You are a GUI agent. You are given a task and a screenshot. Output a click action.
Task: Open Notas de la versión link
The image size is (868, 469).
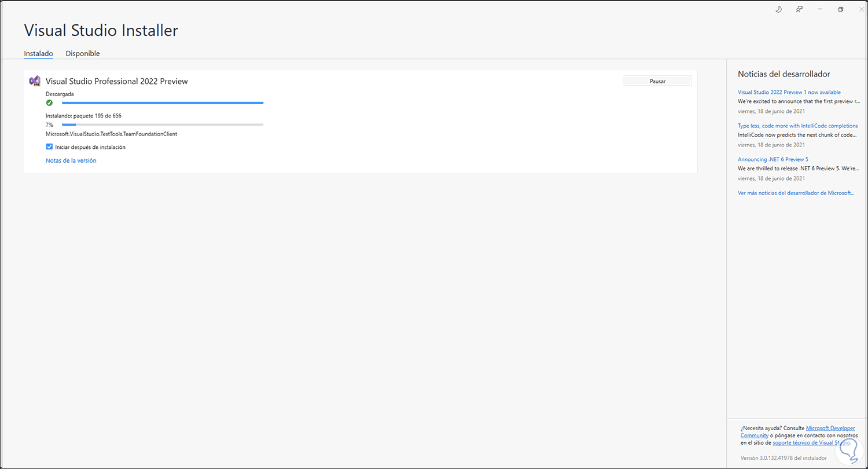pos(71,161)
